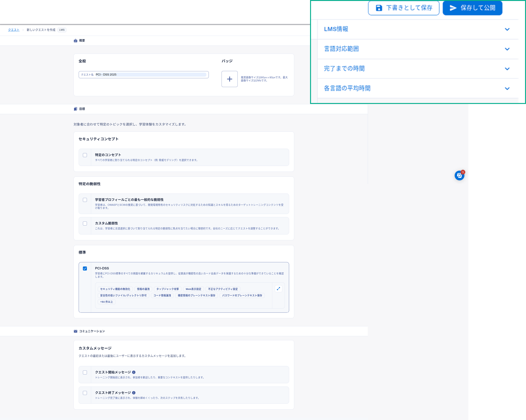Click the セキュリティ機能の無効化 tag

click(x=115, y=289)
